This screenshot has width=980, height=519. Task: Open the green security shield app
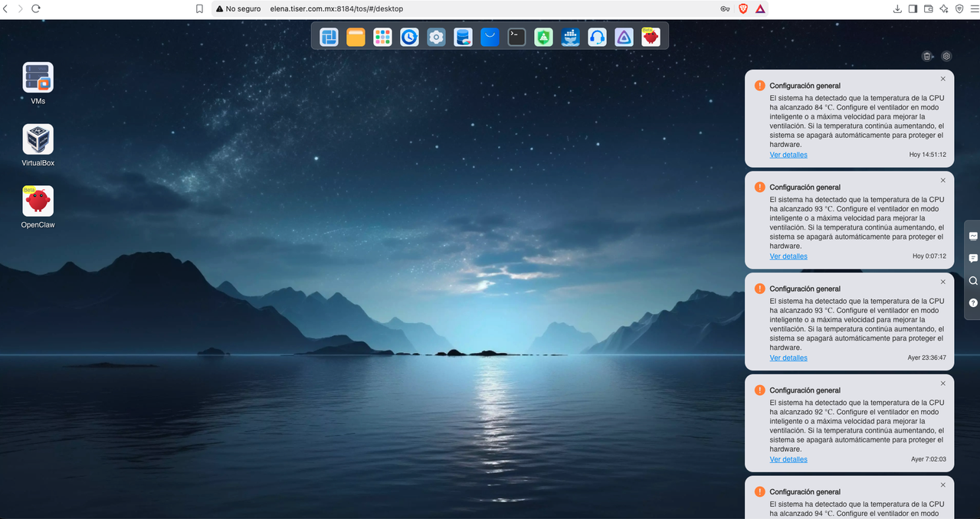[x=544, y=37]
